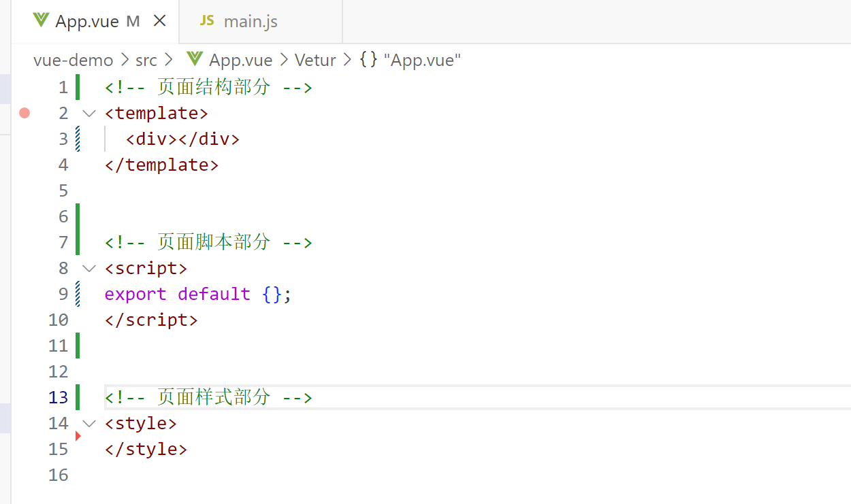851x504 pixels.
Task: Click Vetur in the breadcrumb
Action: pos(315,60)
